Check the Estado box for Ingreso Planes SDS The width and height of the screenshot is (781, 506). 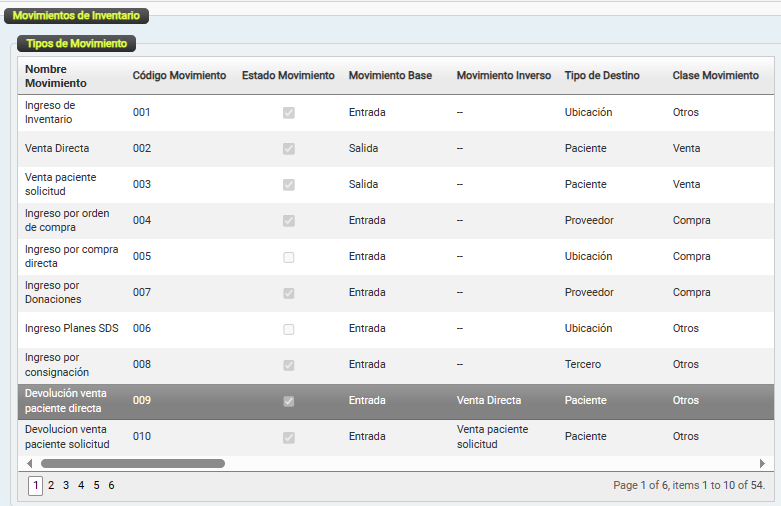coord(288,329)
